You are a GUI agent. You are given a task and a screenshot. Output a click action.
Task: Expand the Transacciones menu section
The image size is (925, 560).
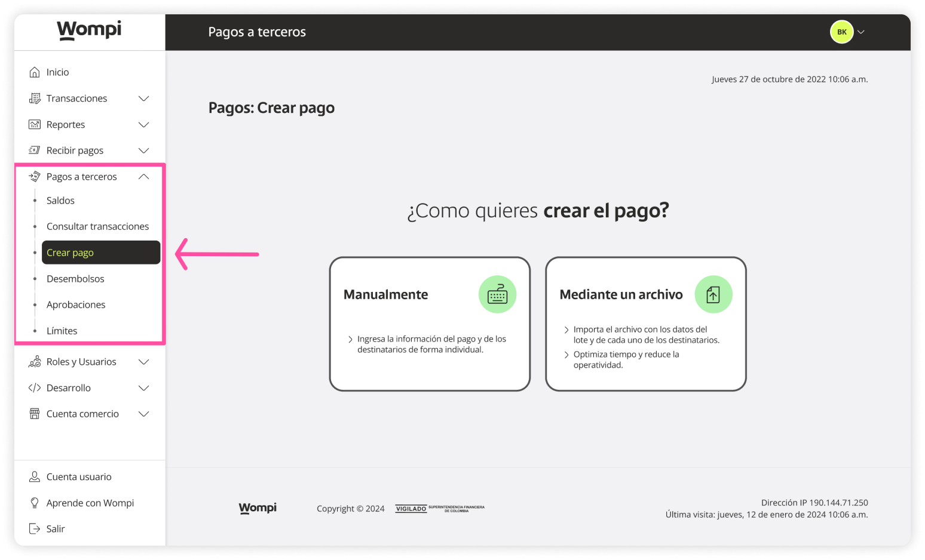click(x=143, y=98)
